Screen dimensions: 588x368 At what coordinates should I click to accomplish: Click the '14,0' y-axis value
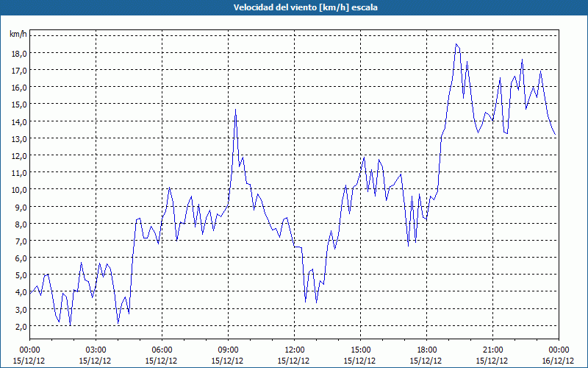point(19,121)
